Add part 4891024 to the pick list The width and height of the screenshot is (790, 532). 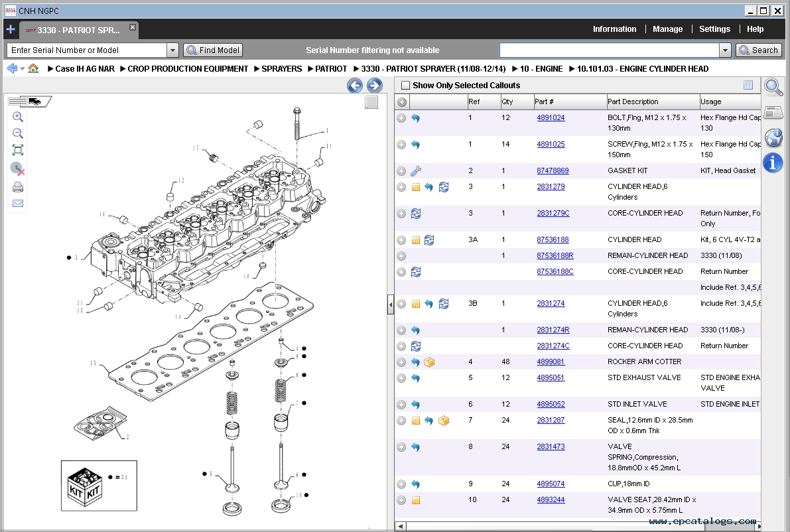[401, 118]
